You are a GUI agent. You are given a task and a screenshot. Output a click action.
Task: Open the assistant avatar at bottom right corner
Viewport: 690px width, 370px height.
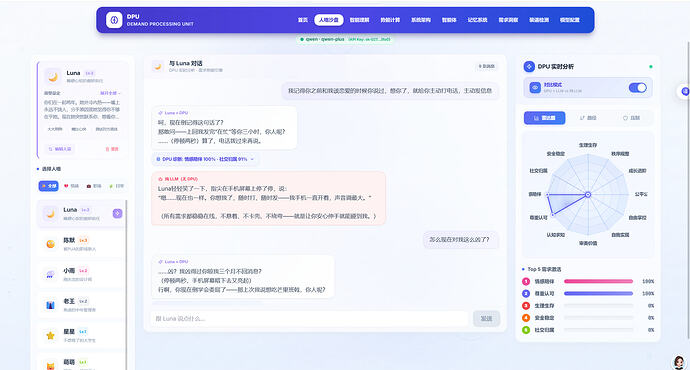(679, 363)
